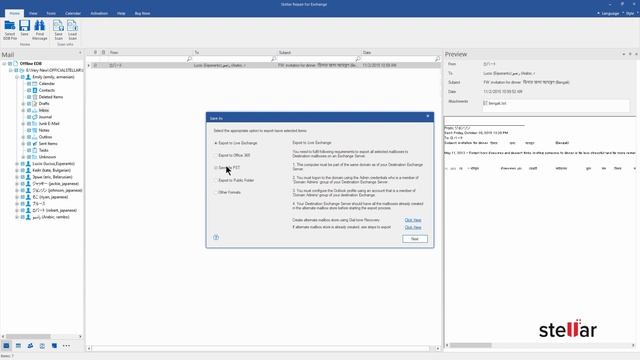Collapse the Mail pane with its pin arrow
The image size is (640, 360).
point(80,53)
